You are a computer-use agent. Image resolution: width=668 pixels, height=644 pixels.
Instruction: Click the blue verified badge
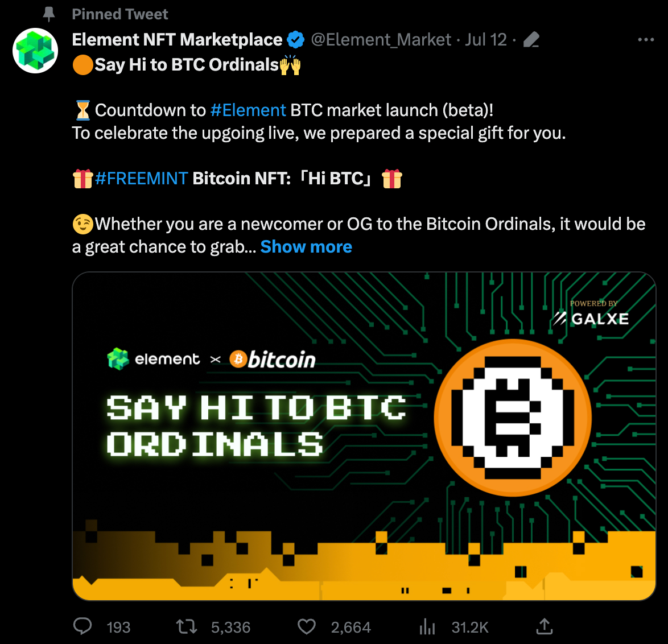point(296,40)
